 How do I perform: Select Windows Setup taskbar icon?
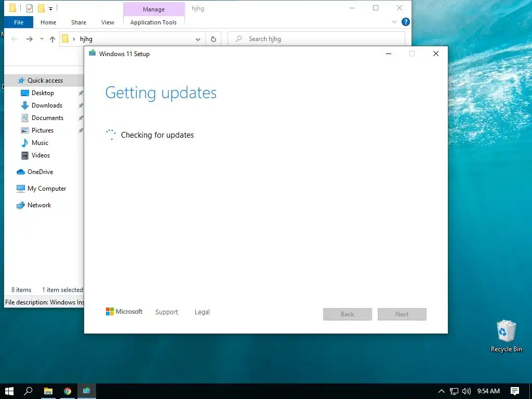tap(87, 391)
